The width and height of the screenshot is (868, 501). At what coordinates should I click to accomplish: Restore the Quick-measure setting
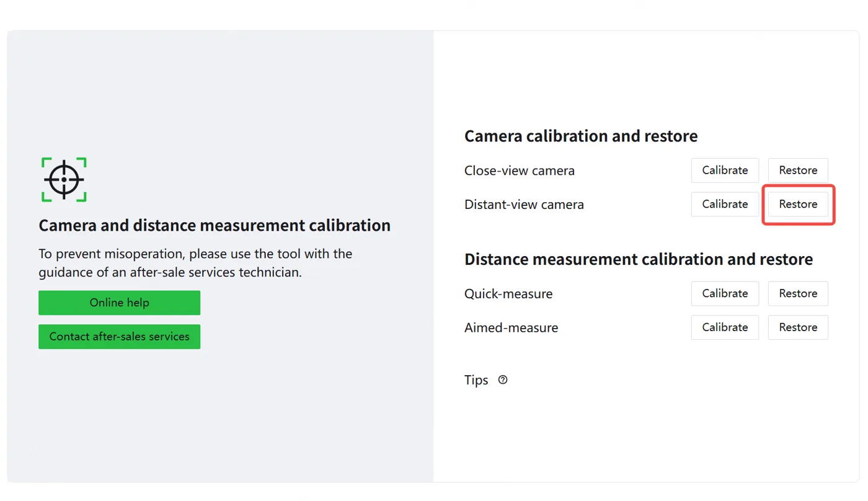pos(798,293)
